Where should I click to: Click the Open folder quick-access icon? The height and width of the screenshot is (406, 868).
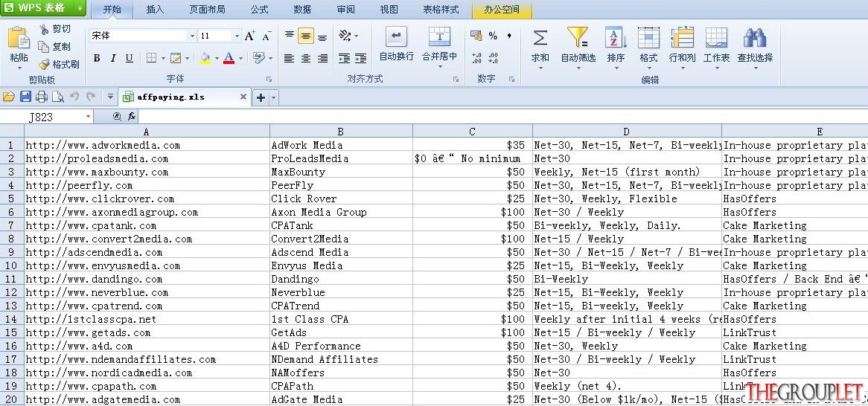(x=9, y=97)
